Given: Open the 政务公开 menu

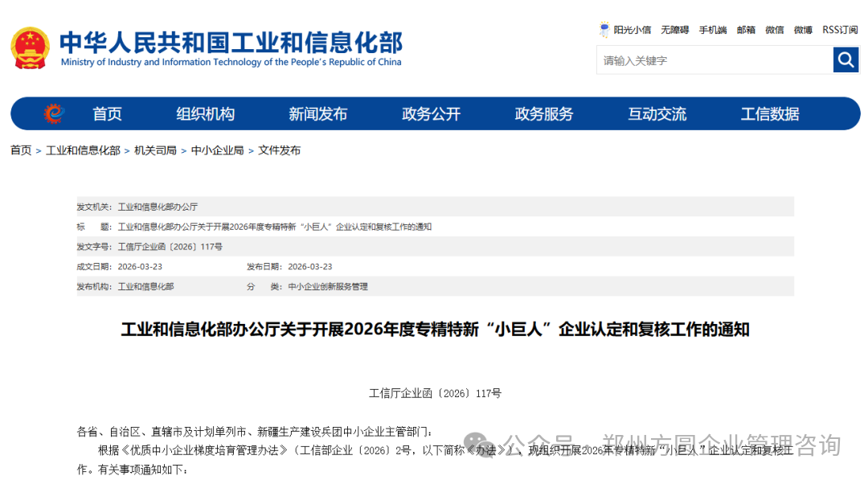Looking at the screenshot, I should 432,113.
